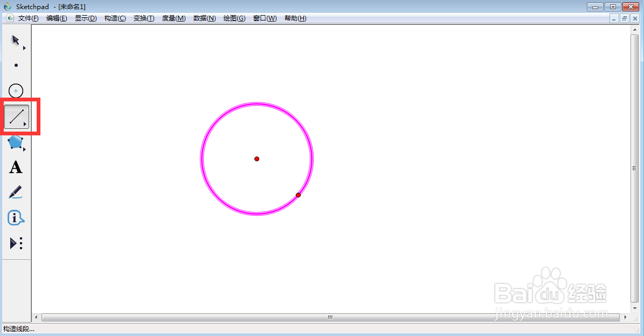The image size is (644, 336).
Task: Click the horizontal scrollbar thumb
Action: pyautogui.click(x=330, y=317)
